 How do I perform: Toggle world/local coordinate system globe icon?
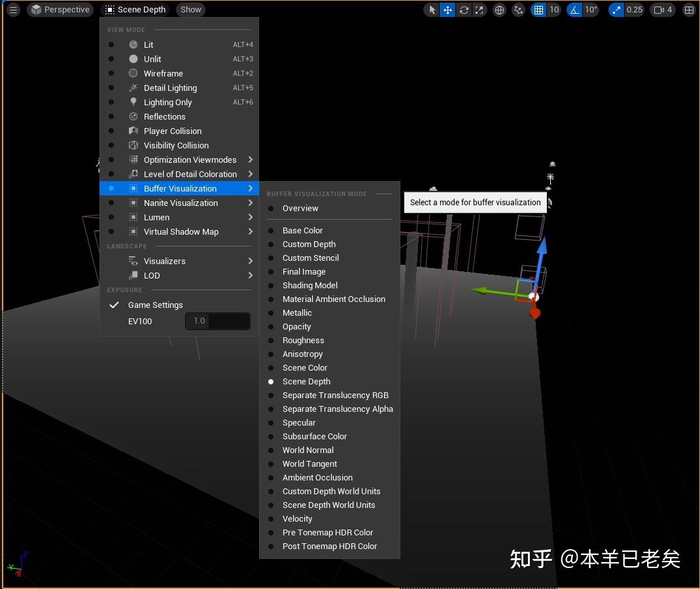pos(499,10)
